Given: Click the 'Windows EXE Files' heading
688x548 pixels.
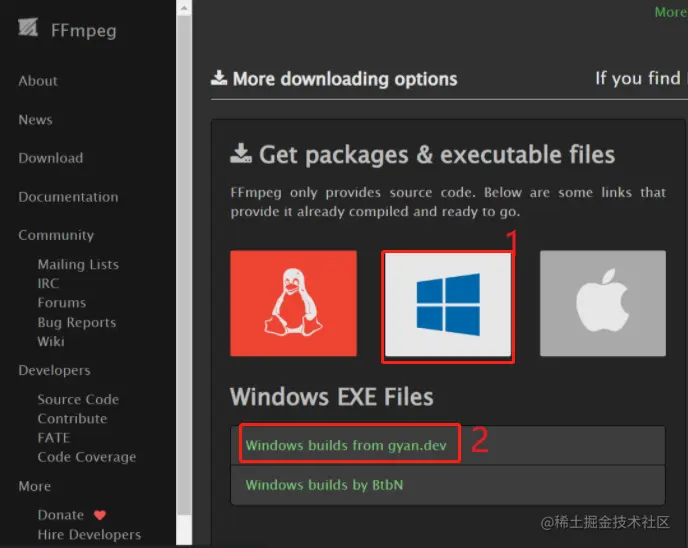Looking at the screenshot, I should [x=332, y=397].
